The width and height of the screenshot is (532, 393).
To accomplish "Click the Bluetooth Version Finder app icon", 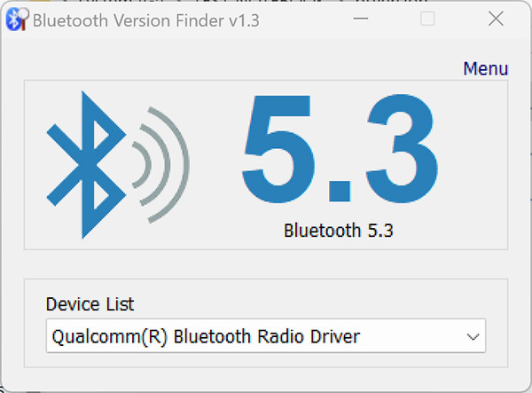I will pyautogui.click(x=18, y=20).
